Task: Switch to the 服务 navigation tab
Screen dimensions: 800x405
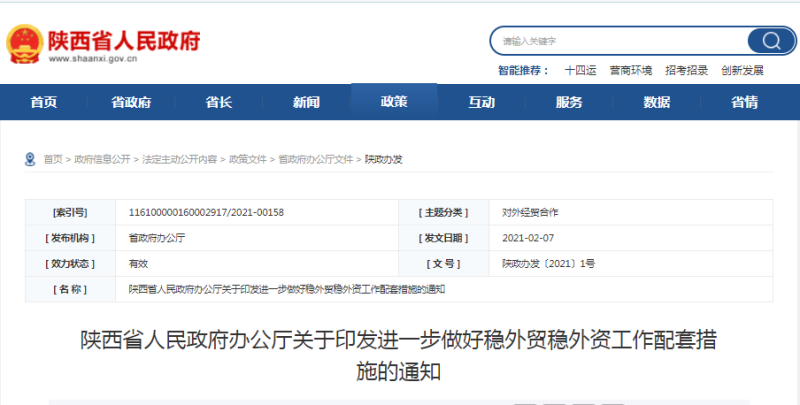Action: (569, 102)
